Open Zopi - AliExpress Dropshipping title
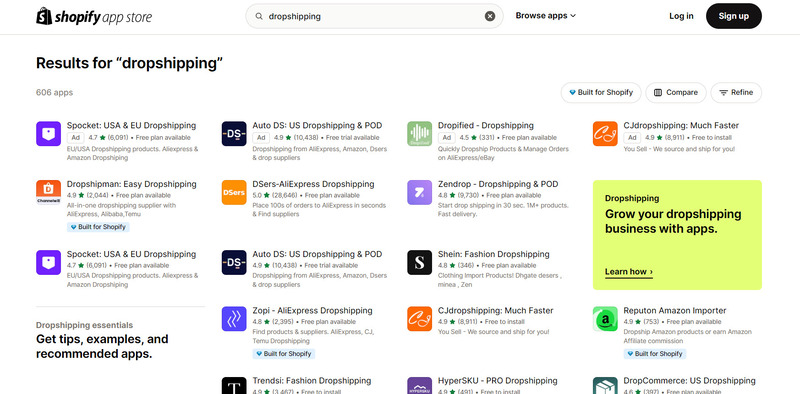Viewport: 800px width, 394px height. [x=312, y=310]
